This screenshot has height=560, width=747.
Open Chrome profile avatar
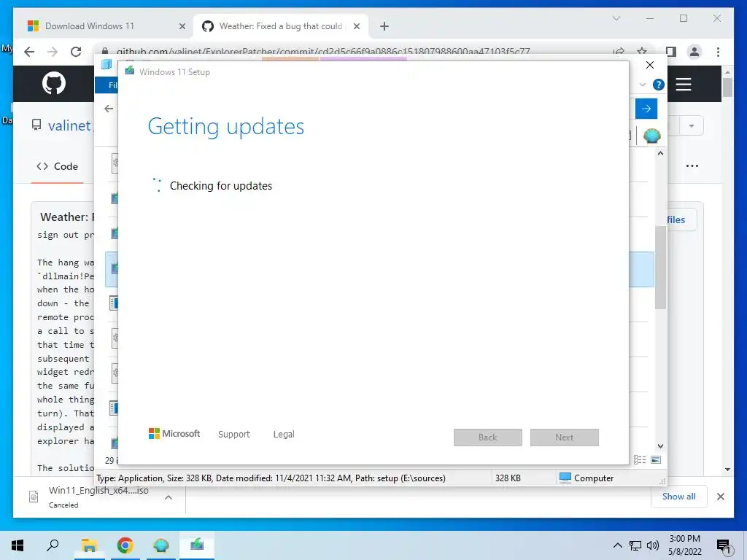(x=694, y=52)
